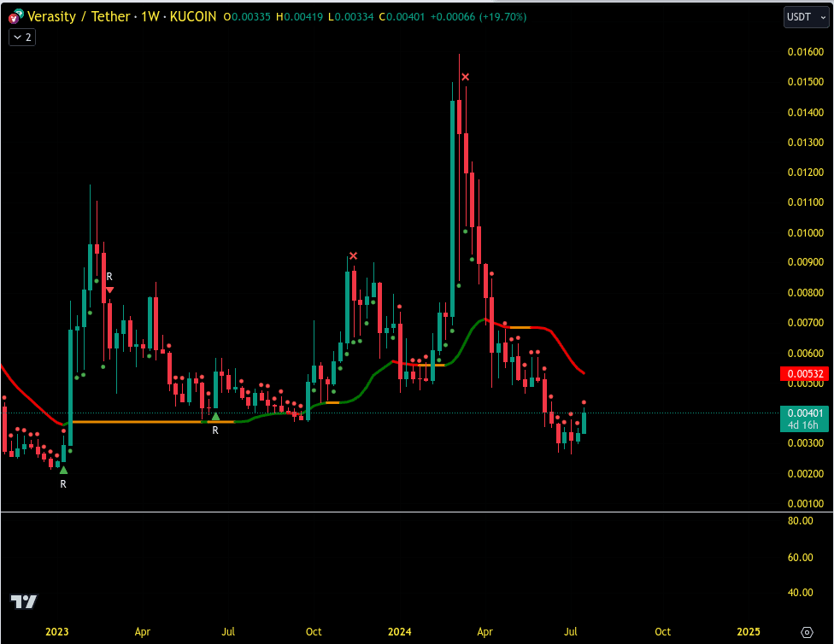Click the L0.00334 low value in header
Image resolution: width=834 pixels, height=644 pixels.
(x=351, y=17)
